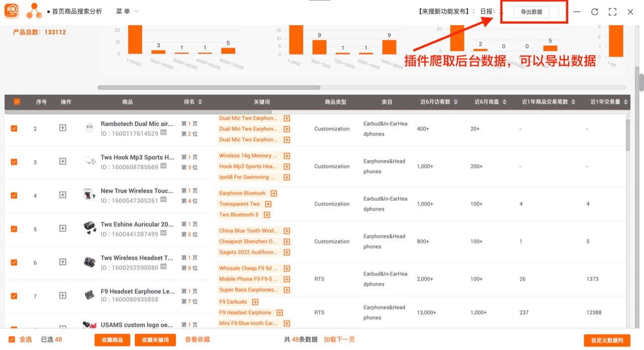
Task: Add keyword 'Wireless 16g Memory' plus icon
Action: coord(287,156)
